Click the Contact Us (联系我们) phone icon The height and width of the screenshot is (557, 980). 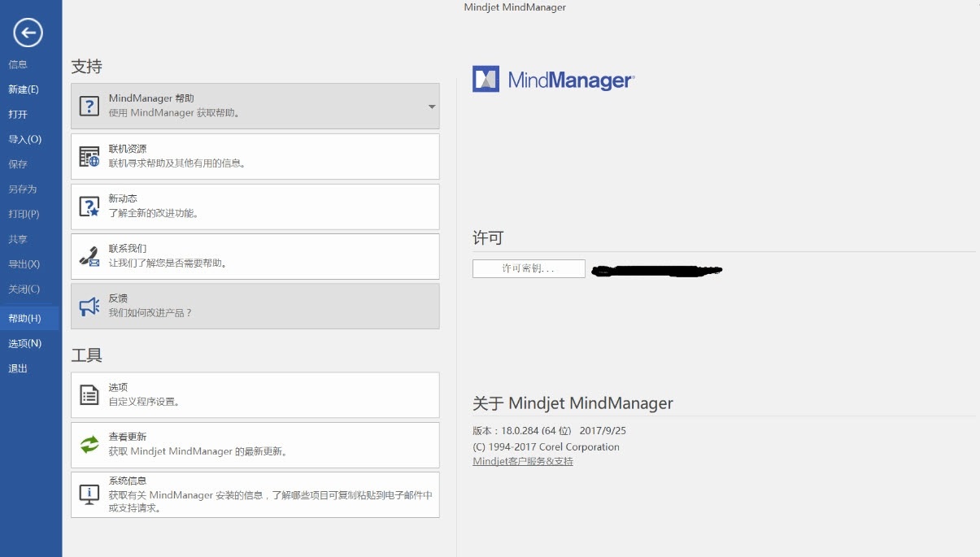(89, 256)
